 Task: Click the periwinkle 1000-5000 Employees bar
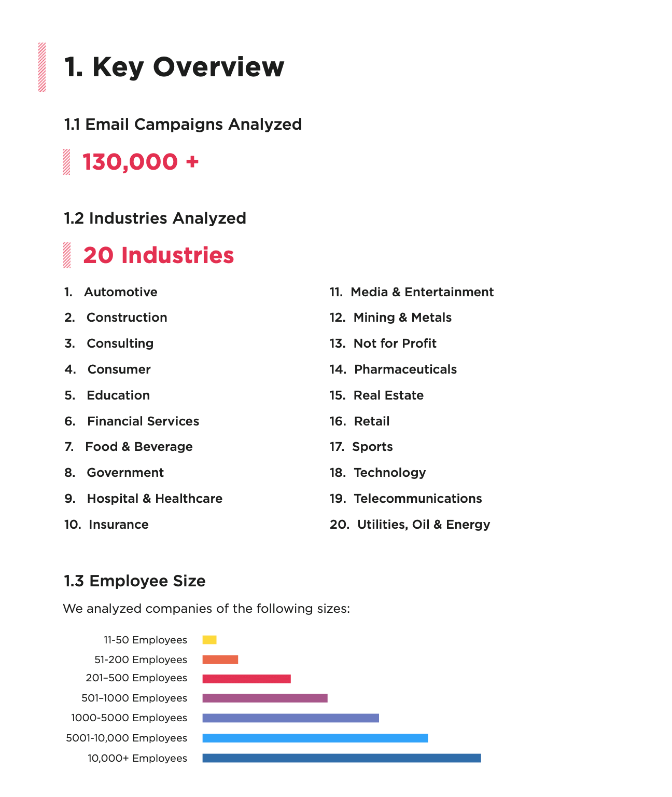pyautogui.click(x=291, y=718)
